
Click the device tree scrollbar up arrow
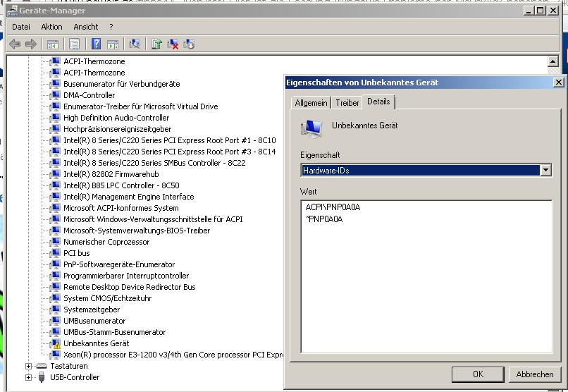click(552, 61)
